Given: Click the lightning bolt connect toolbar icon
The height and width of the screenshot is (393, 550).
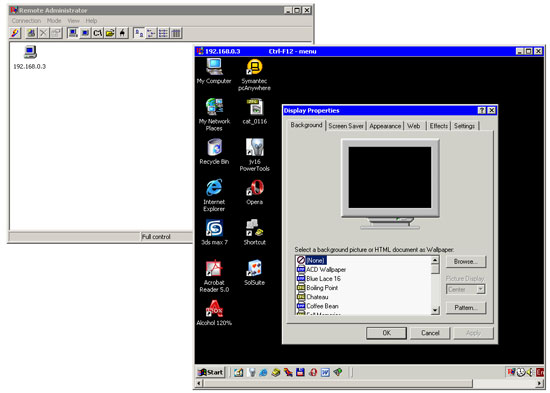Looking at the screenshot, I should (x=15, y=33).
